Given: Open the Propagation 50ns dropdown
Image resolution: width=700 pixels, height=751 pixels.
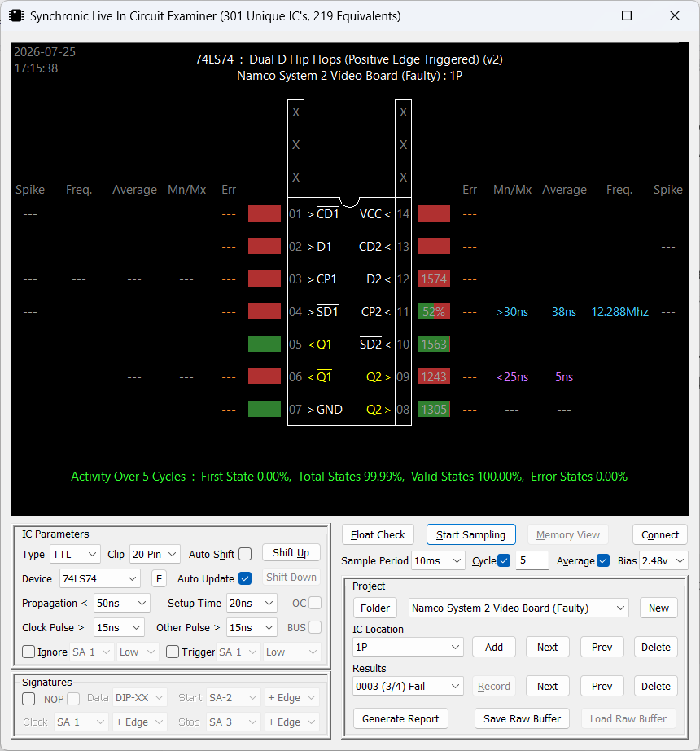Looking at the screenshot, I should tap(121, 603).
